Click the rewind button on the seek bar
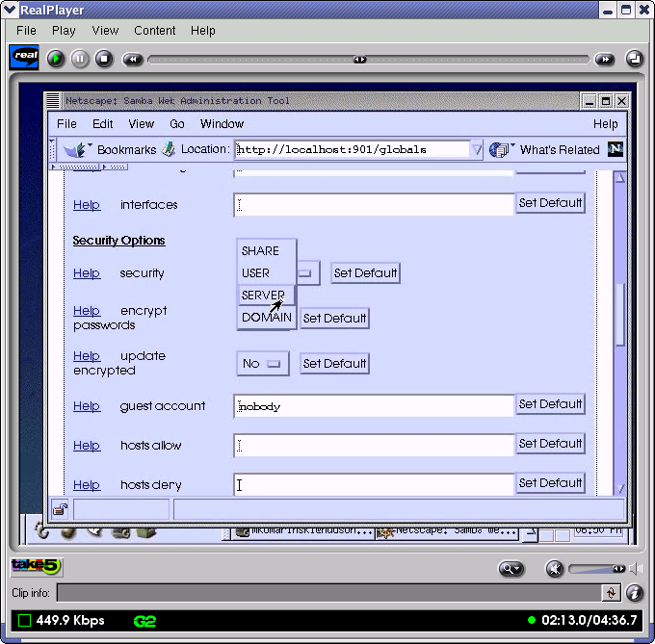 tap(133, 59)
